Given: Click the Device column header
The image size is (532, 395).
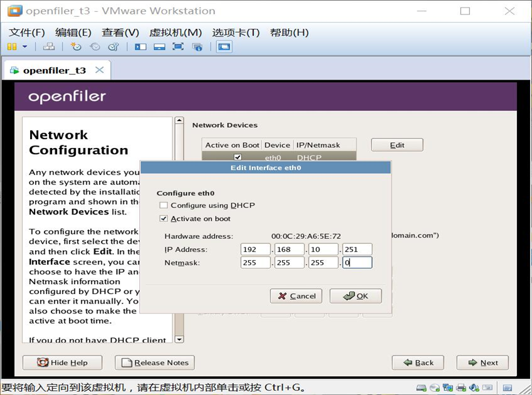Looking at the screenshot, I should [x=277, y=145].
